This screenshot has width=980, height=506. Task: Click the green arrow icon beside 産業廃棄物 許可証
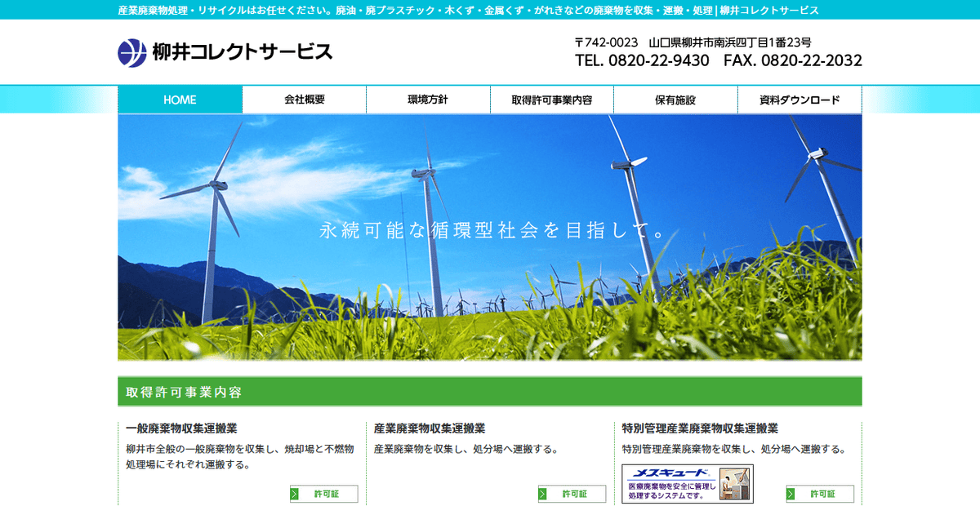click(542, 494)
